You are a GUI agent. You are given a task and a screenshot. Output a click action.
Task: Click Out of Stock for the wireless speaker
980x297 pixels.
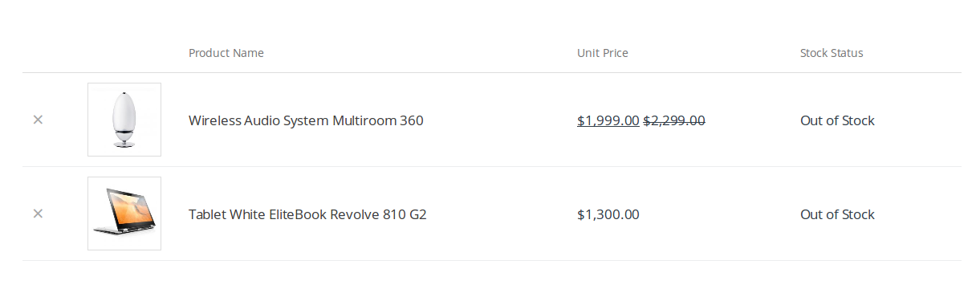[x=837, y=120]
